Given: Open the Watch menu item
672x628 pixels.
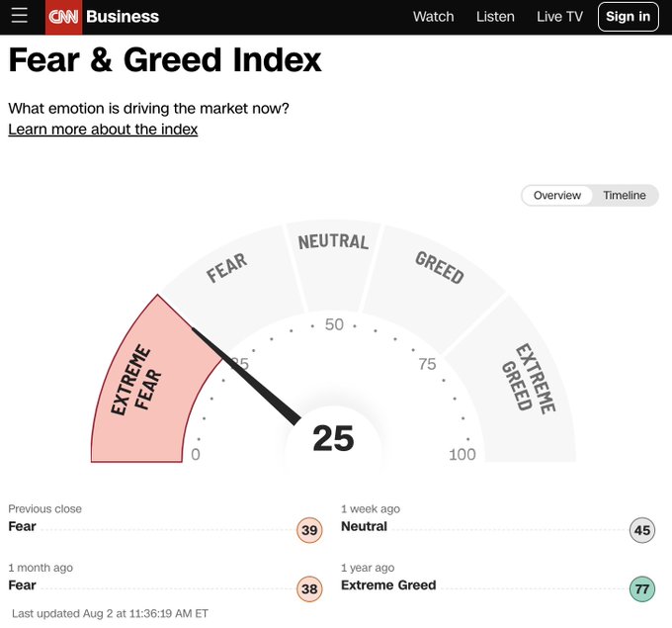Looking at the screenshot, I should [433, 17].
